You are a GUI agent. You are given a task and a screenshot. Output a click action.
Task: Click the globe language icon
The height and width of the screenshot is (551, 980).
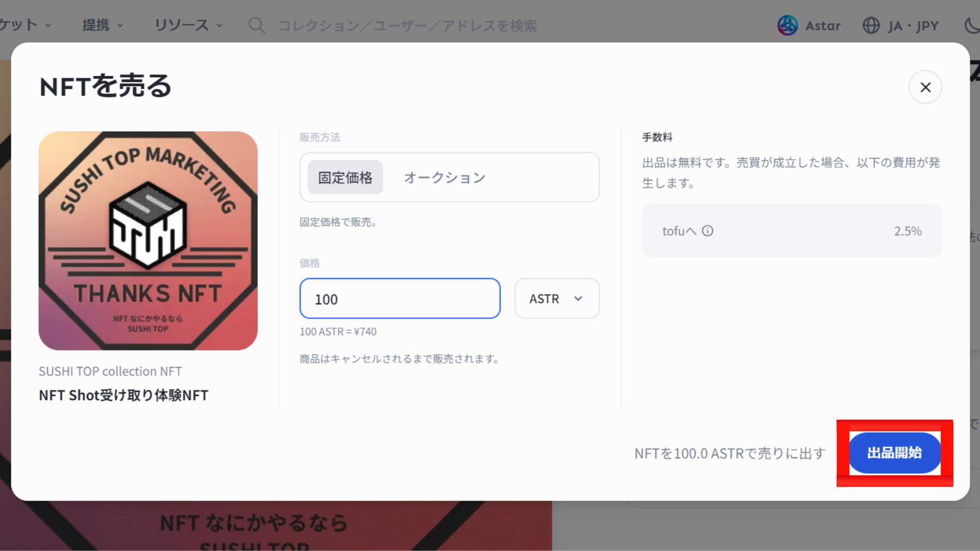(x=871, y=26)
